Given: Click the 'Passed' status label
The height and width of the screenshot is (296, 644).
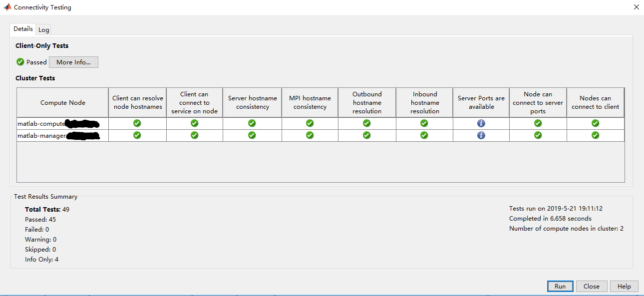Looking at the screenshot, I should click(x=36, y=62).
